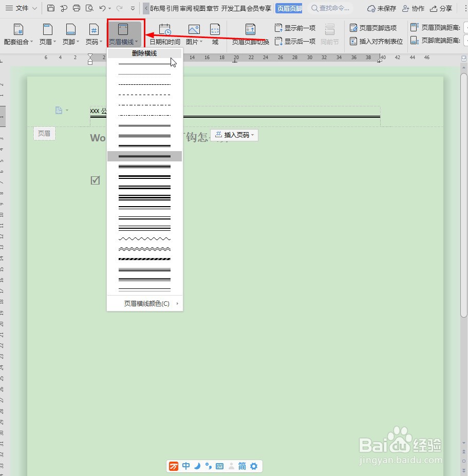
Task: Click the header layout icon left of header text
Action: pos(59,110)
